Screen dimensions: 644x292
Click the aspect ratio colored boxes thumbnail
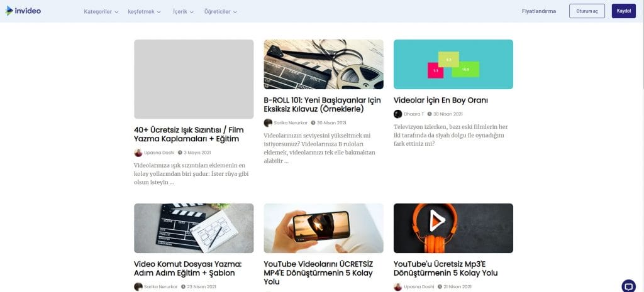(453, 64)
